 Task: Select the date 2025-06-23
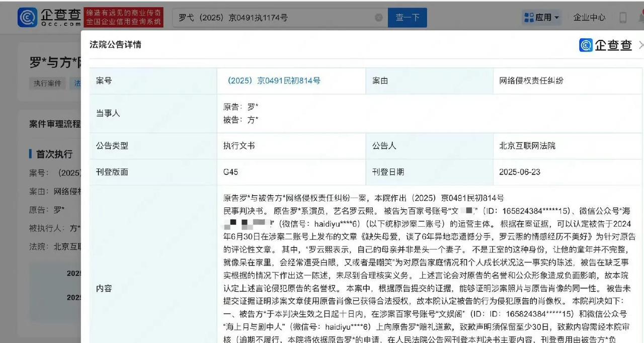[520, 172]
